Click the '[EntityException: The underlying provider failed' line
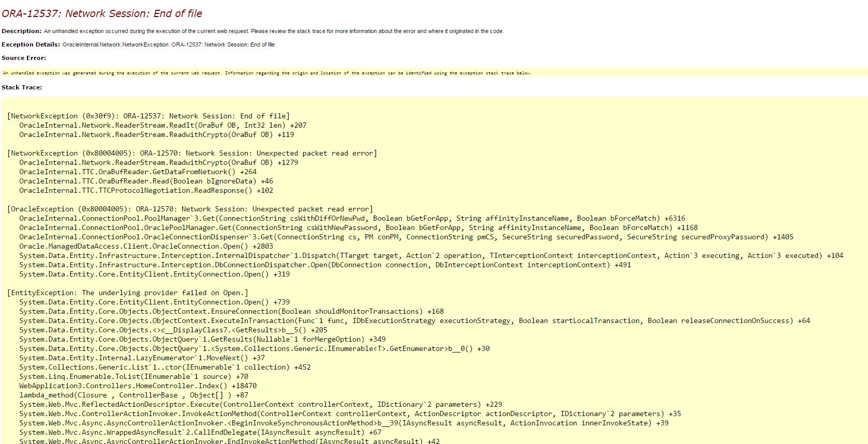Image resolution: width=868 pixels, height=444 pixels. 128,293
